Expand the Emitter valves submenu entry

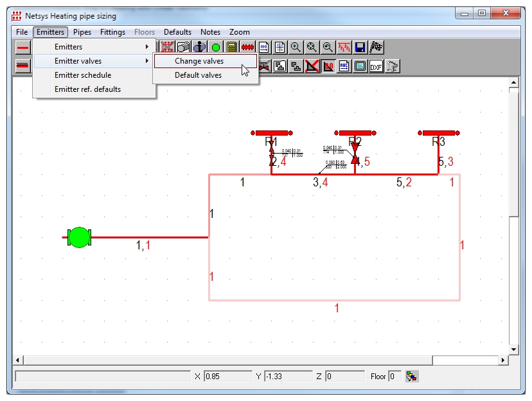point(94,61)
